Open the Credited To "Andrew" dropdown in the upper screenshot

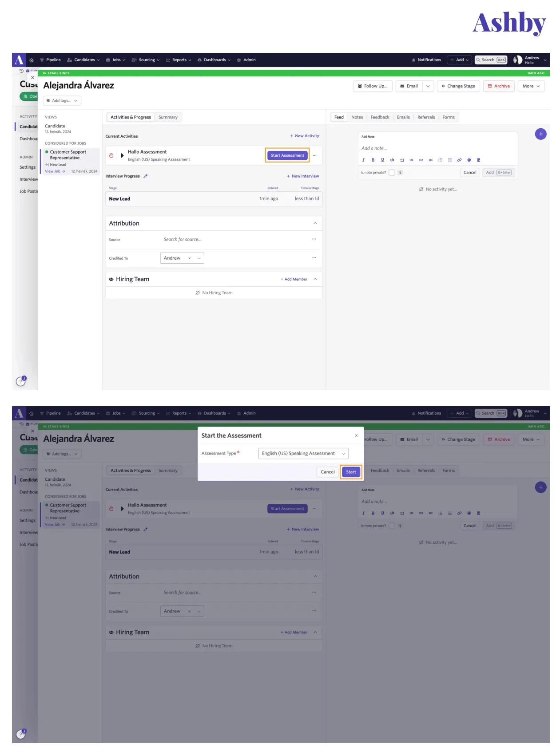click(x=182, y=258)
